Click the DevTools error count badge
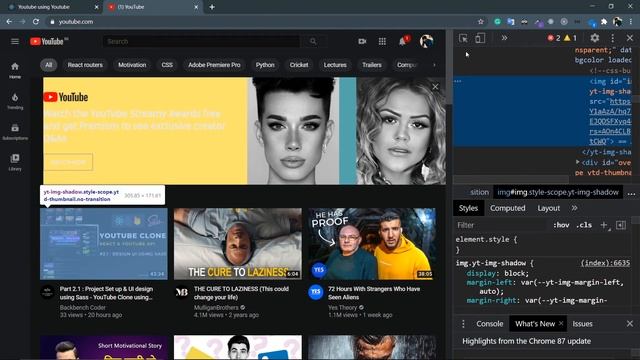This screenshot has height=360, width=640. [554, 38]
